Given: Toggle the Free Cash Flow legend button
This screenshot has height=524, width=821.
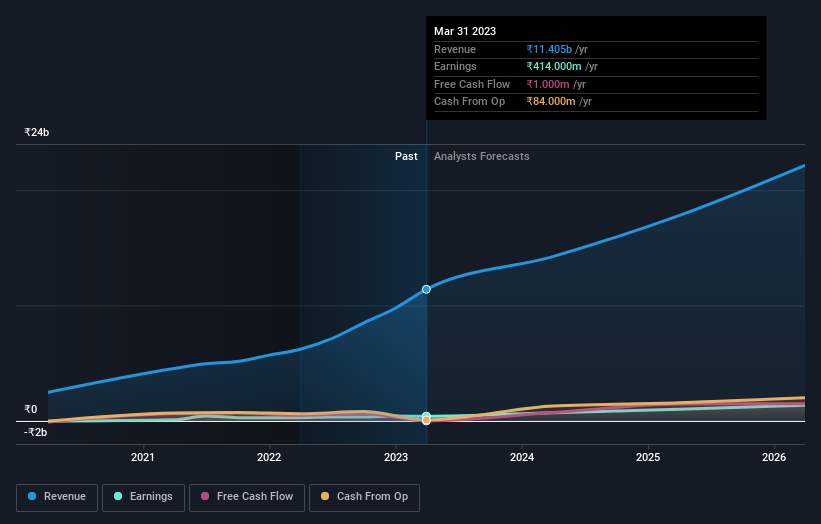Looking at the screenshot, I should 247,497.
